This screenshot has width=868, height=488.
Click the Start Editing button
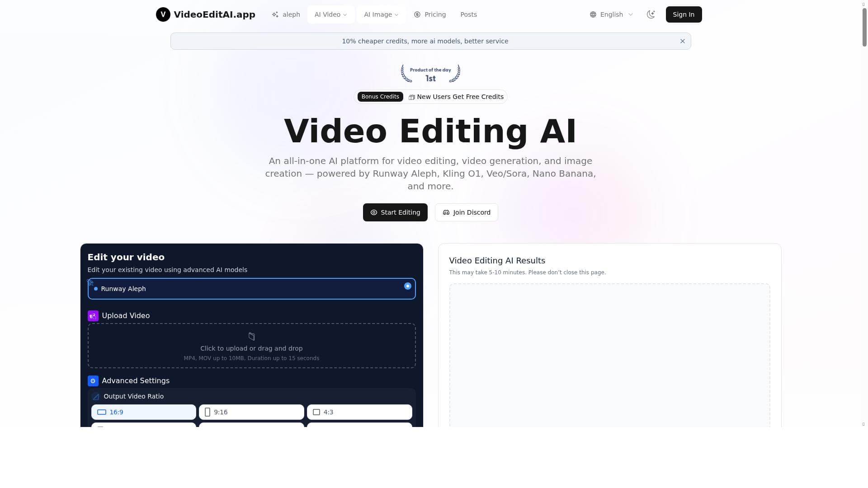click(x=395, y=212)
